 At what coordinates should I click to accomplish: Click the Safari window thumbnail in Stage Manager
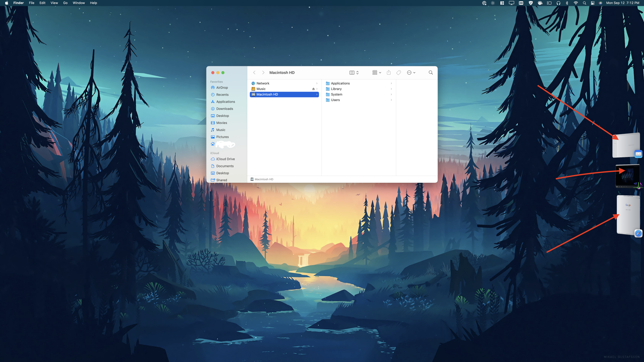(628, 215)
